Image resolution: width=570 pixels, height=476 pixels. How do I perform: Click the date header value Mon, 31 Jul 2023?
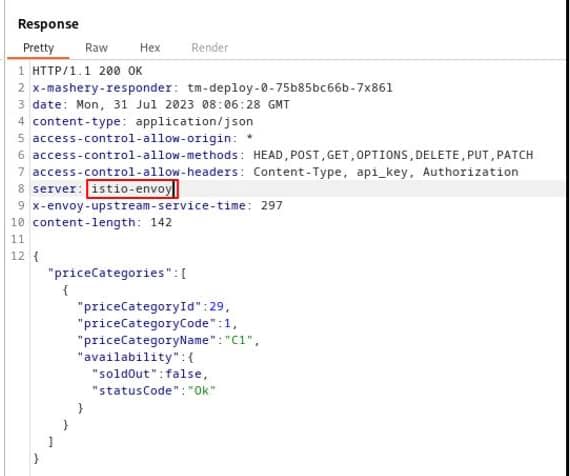[135, 105]
